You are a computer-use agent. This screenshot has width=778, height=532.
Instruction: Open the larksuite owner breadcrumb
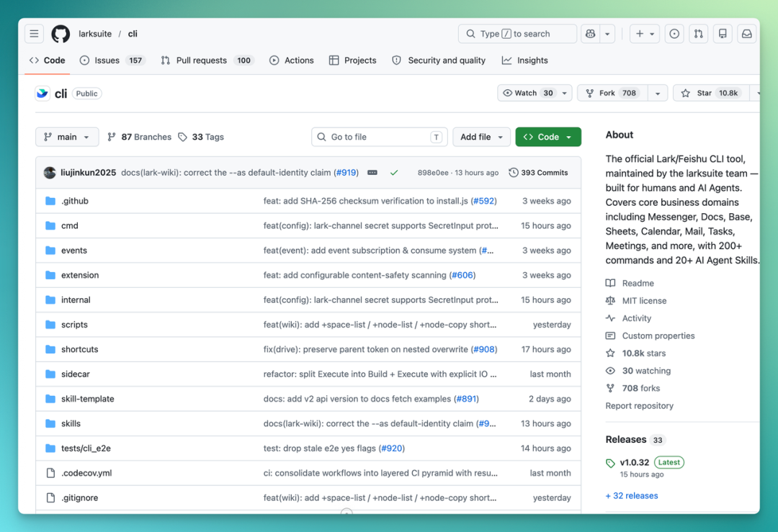pyautogui.click(x=95, y=34)
